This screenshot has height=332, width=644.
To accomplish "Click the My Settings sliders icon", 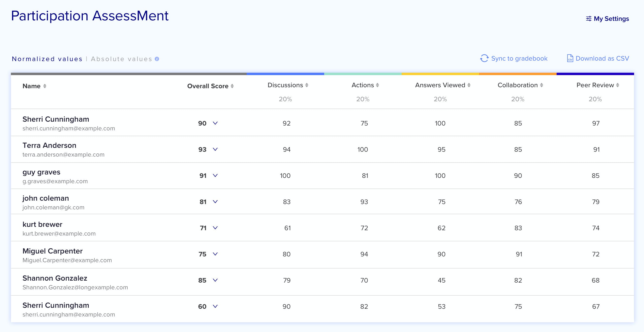I will pos(589,19).
